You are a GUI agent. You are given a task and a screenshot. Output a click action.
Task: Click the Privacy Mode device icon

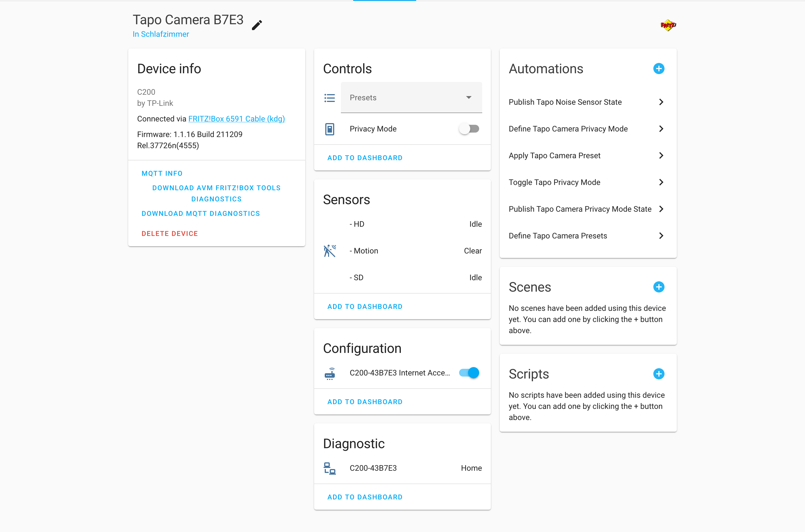(329, 129)
